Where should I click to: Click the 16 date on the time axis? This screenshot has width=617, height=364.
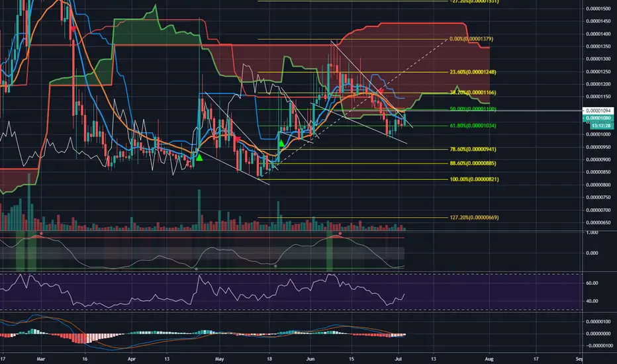pyautogui.click(x=85, y=359)
